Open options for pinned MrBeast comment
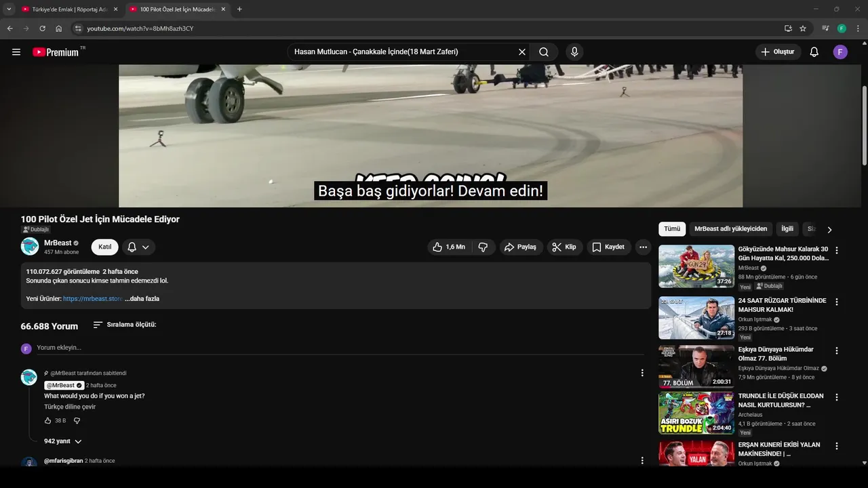The image size is (868, 488). coord(642,373)
